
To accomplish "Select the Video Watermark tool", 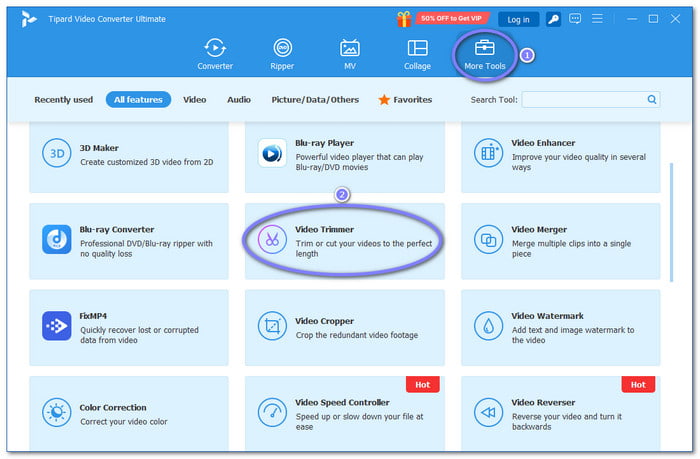I will [487, 326].
